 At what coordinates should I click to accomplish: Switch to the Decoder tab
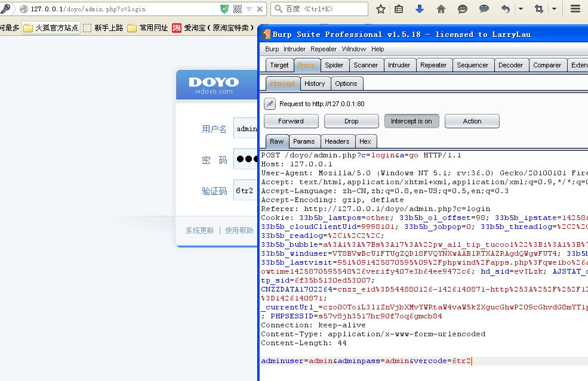(511, 65)
